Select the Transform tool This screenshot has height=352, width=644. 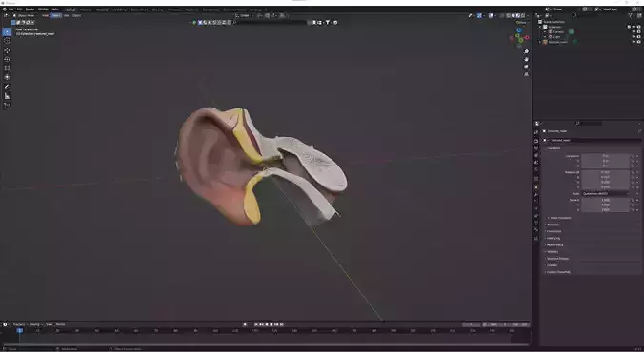[7, 77]
